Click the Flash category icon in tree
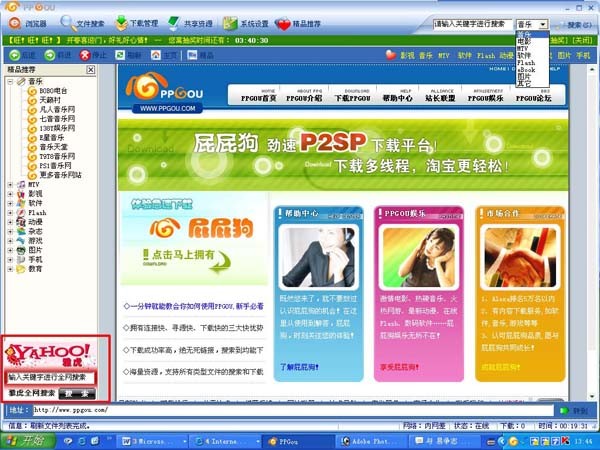The image size is (600, 450). point(21,213)
